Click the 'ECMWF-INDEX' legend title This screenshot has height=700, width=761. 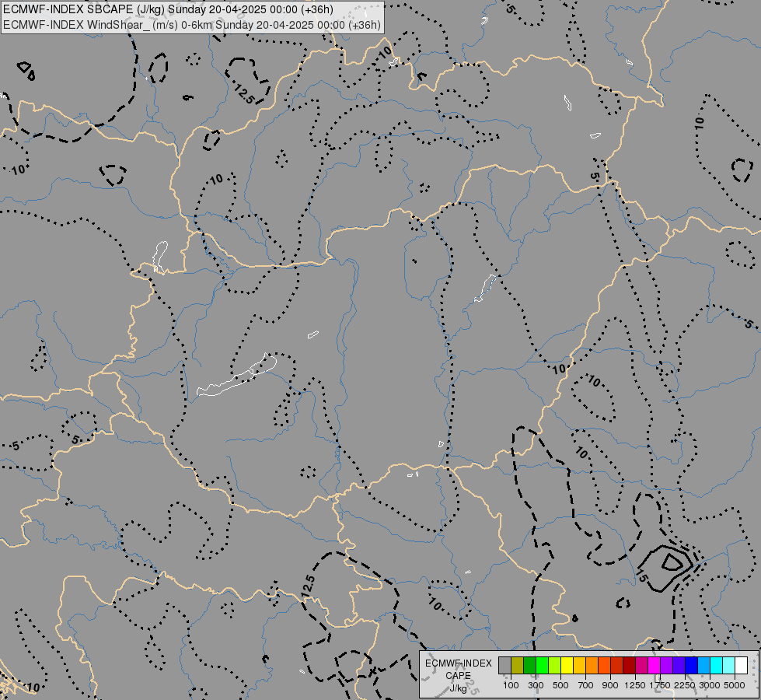tap(458, 663)
